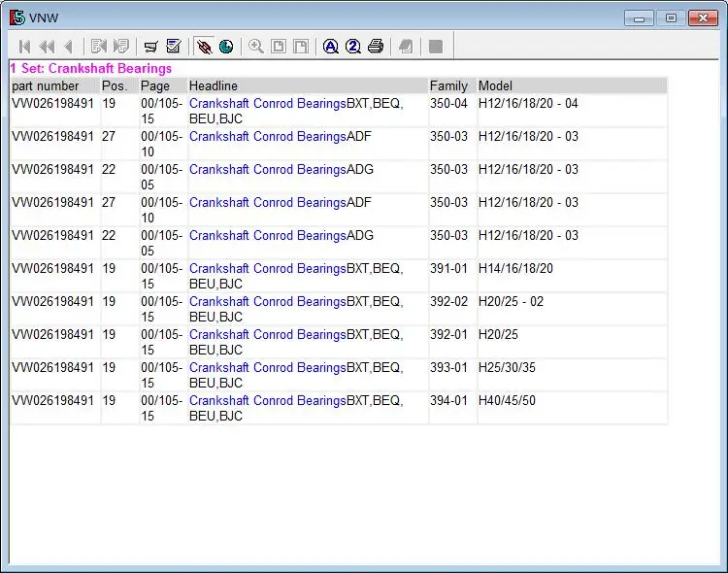Click the single previous-arrow toolbar icon
The height and width of the screenshot is (573, 728).
point(69,47)
